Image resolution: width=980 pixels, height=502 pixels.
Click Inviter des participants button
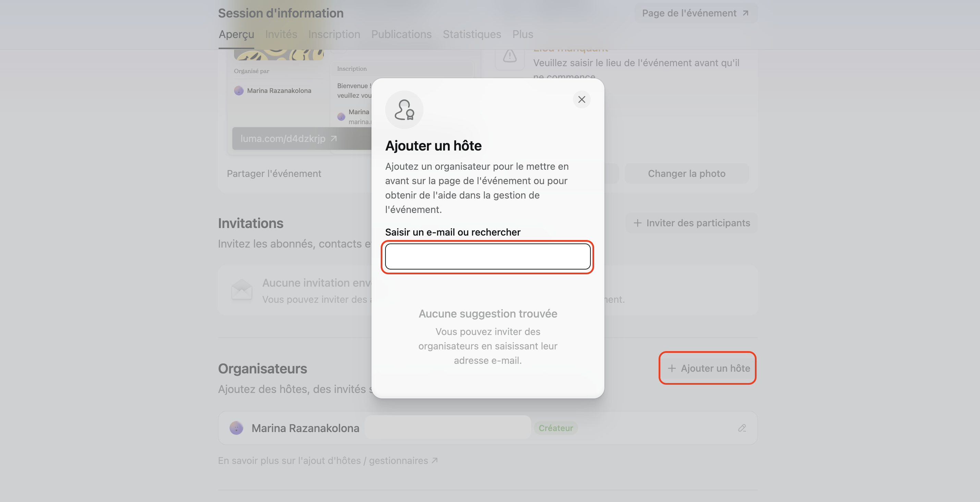click(x=691, y=223)
